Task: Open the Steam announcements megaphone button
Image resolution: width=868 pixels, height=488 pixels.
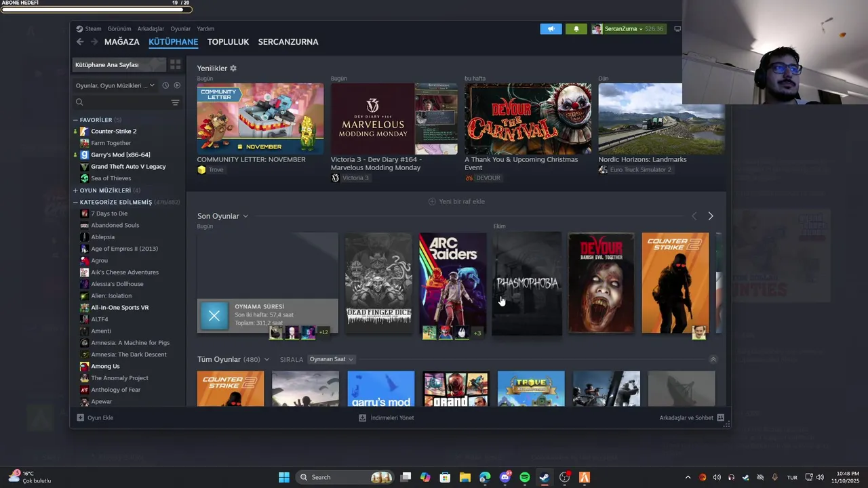Action: 551,29
